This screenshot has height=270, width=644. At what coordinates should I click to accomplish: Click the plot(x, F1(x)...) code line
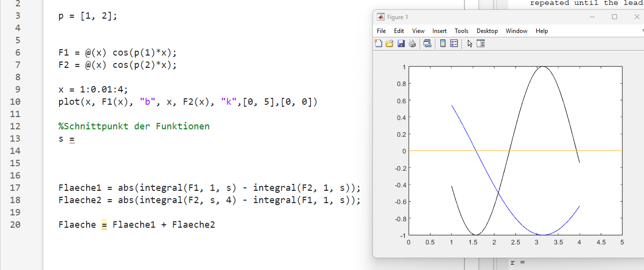pyautogui.click(x=188, y=102)
